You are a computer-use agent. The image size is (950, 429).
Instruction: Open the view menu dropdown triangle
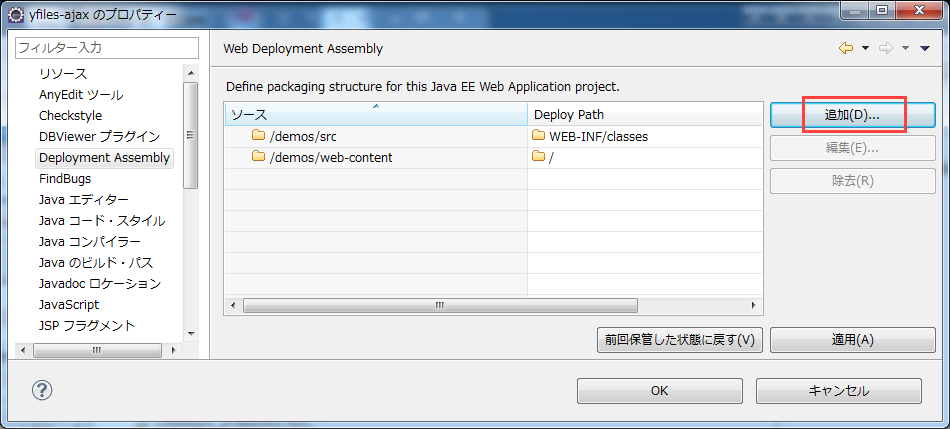coord(925,48)
